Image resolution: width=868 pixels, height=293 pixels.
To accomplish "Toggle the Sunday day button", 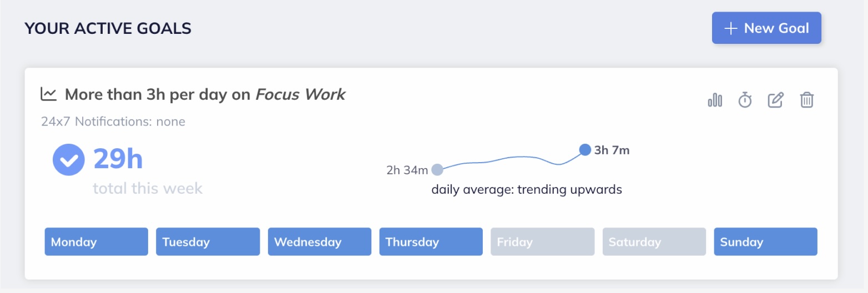I will [765, 241].
